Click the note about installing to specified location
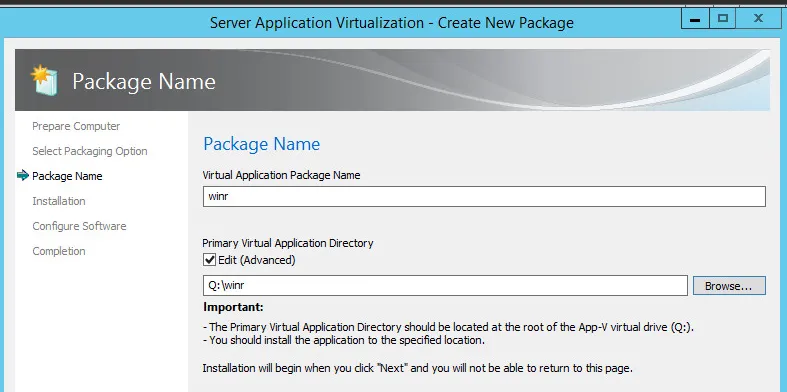787x392 pixels. 344,340
